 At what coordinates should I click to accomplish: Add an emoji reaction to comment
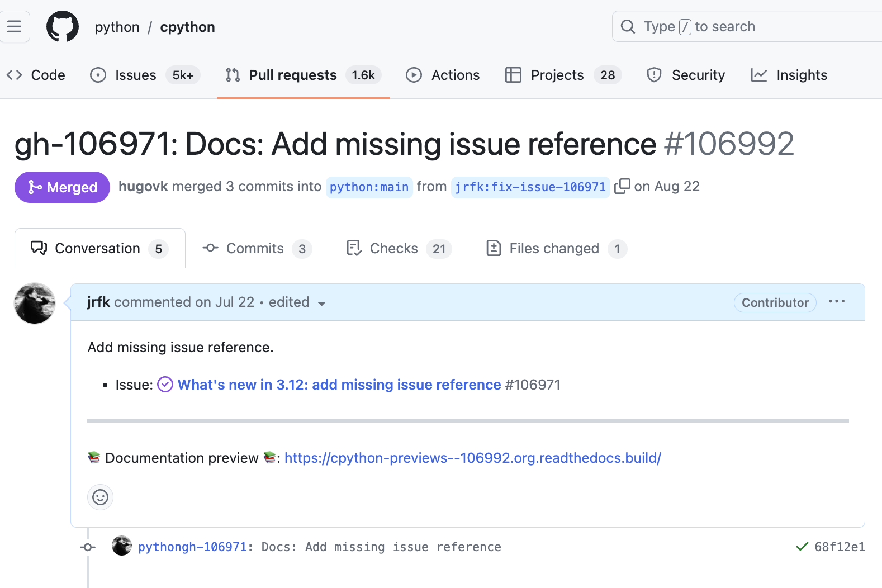101,497
